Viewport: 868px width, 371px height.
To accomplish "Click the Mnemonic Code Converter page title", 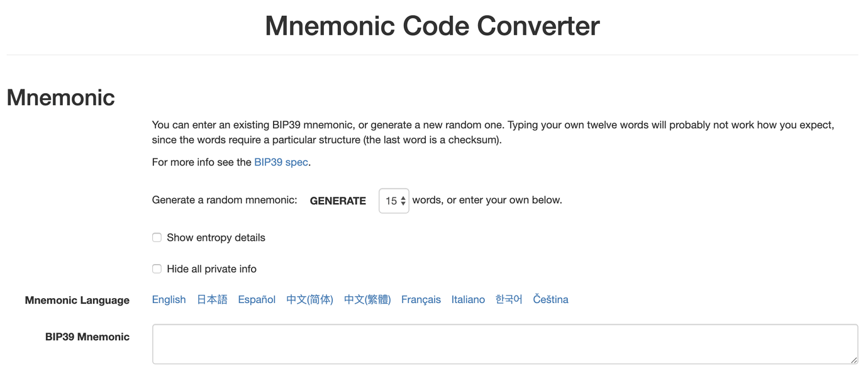I will (432, 26).
